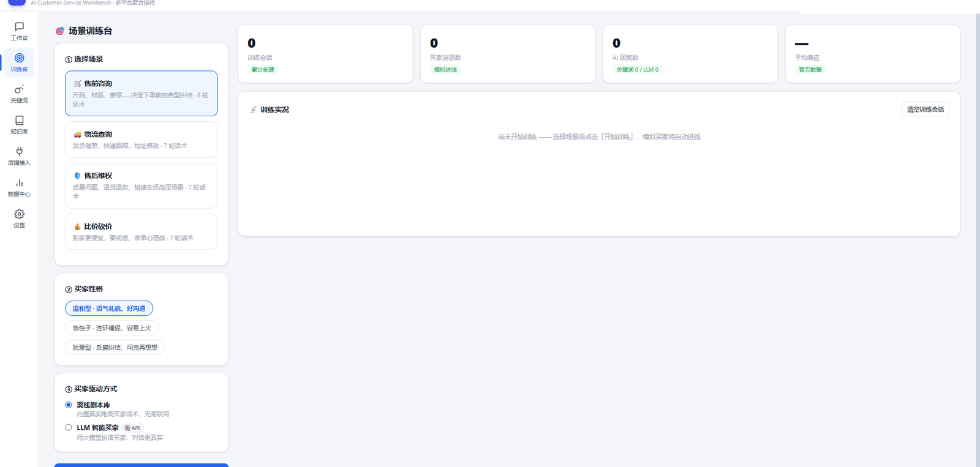Screen dimensions: 980x467
Task: Select the 物流查询 scenario card
Action: [141, 140]
